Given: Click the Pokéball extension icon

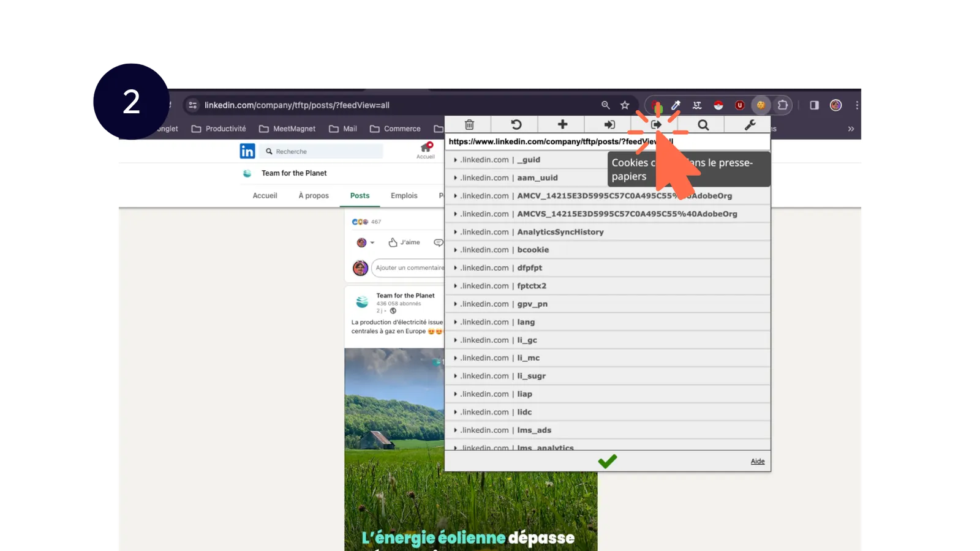Looking at the screenshot, I should [x=718, y=105].
